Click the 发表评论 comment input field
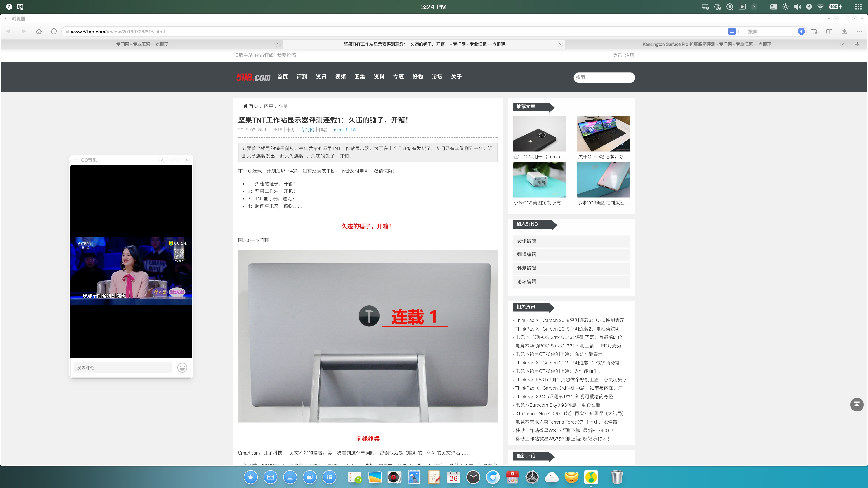Viewport: 868px width, 488px height. point(123,368)
